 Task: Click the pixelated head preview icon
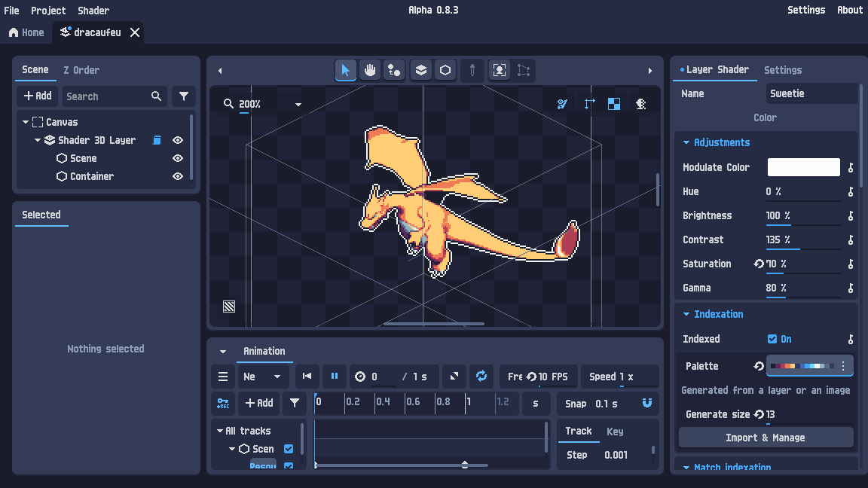point(641,104)
